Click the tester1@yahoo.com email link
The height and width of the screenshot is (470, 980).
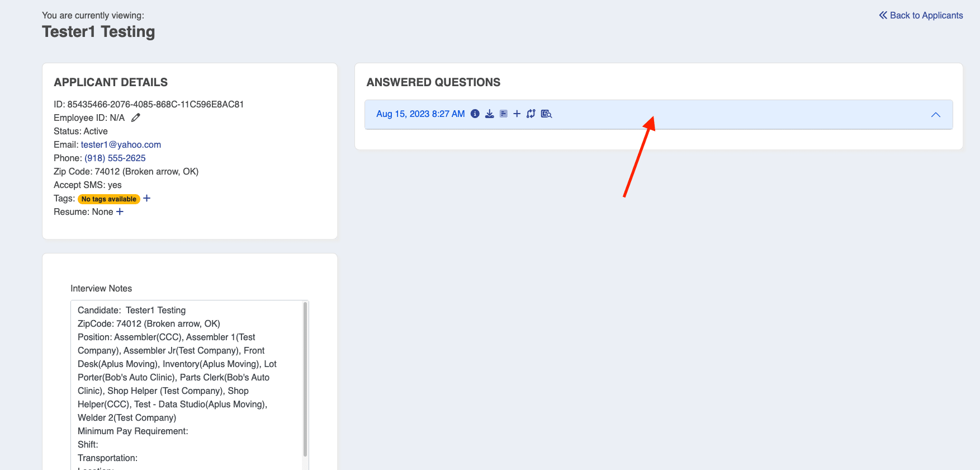click(121, 144)
